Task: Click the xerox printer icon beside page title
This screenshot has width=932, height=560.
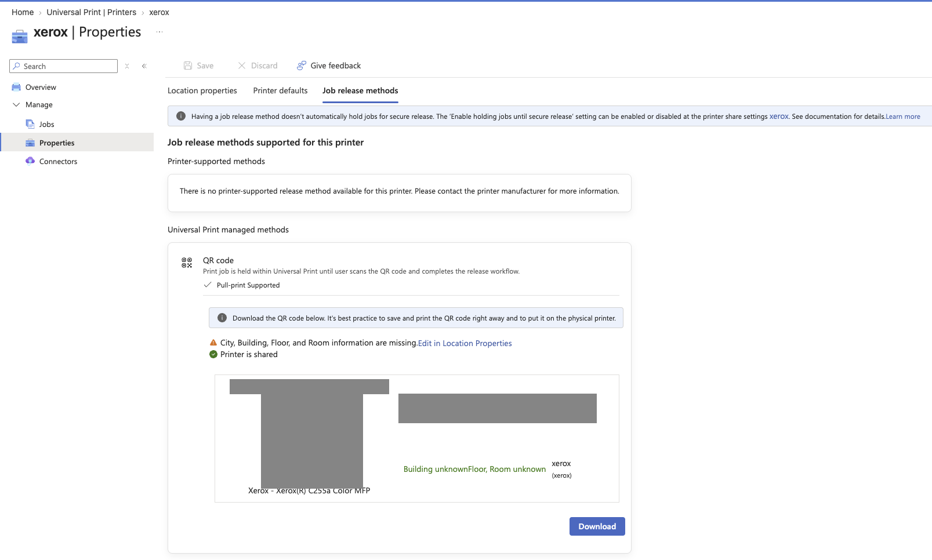Action: pyautogui.click(x=19, y=37)
